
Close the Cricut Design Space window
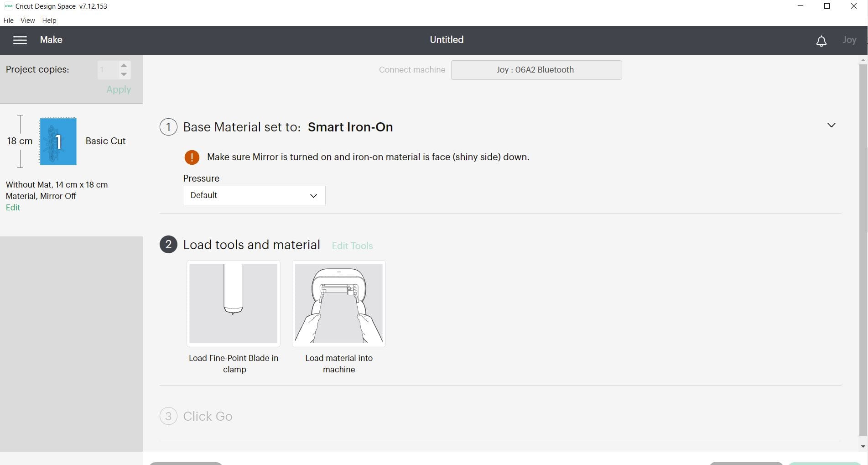(x=854, y=6)
